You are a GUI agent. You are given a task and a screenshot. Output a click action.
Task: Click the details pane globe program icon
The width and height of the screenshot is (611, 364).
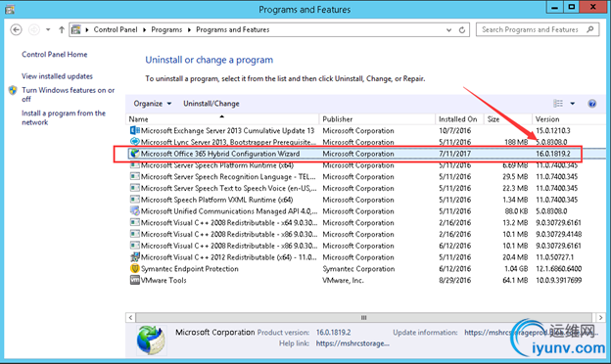pyautogui.click(x=151, y=340)
